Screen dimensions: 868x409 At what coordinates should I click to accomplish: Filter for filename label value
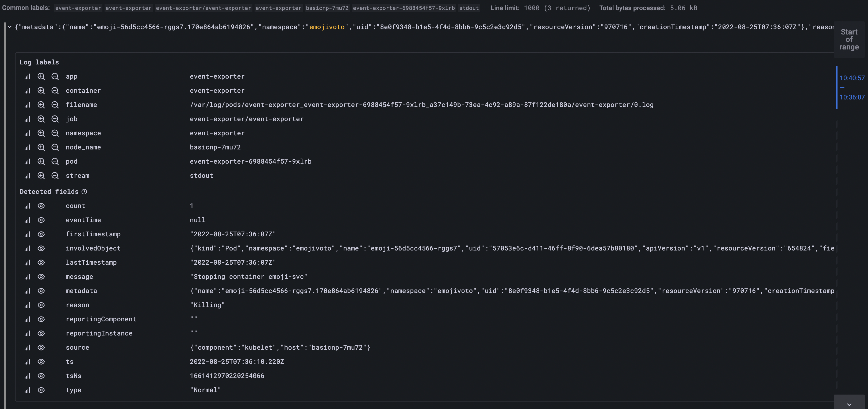pyautogui.click(x=41, y=105)
